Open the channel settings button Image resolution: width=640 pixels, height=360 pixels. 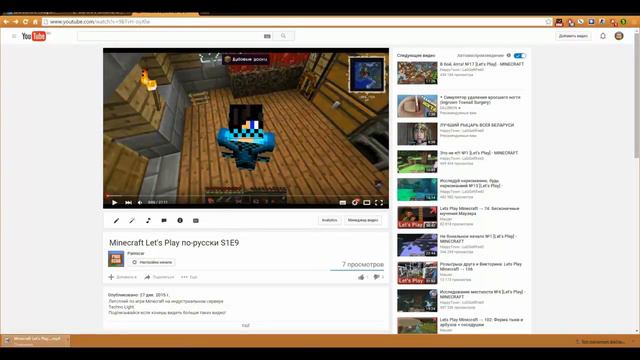[x=152, y=262]
